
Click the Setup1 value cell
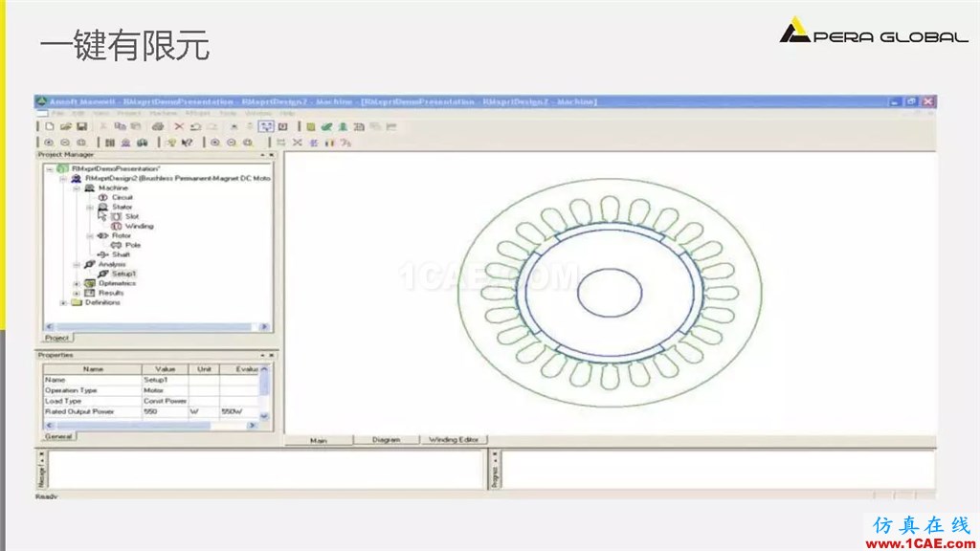(x=165, y=380)
